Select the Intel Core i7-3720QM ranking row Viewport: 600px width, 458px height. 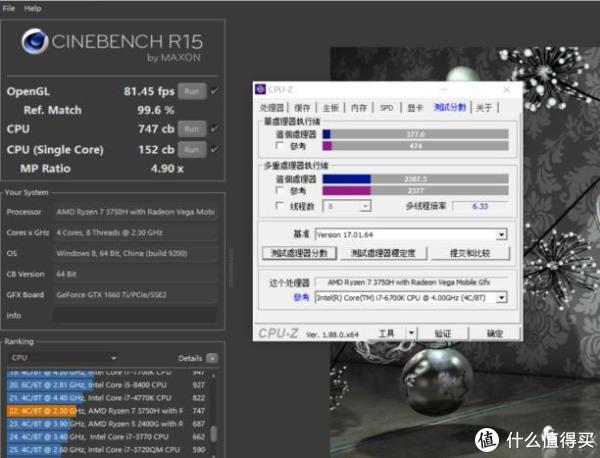(x=107, y=450)
